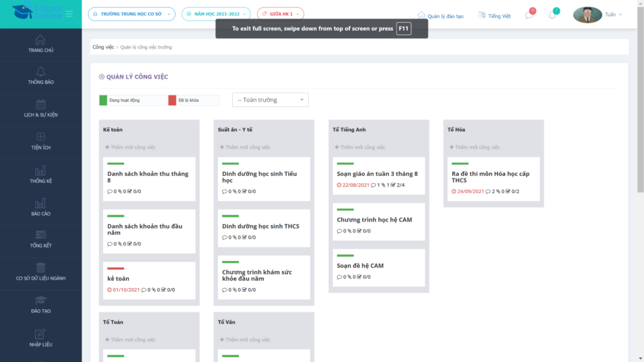This screenshot has height=362, width=644.
Task: Click Quản lý đào tạo link
Action: point(440,16)
